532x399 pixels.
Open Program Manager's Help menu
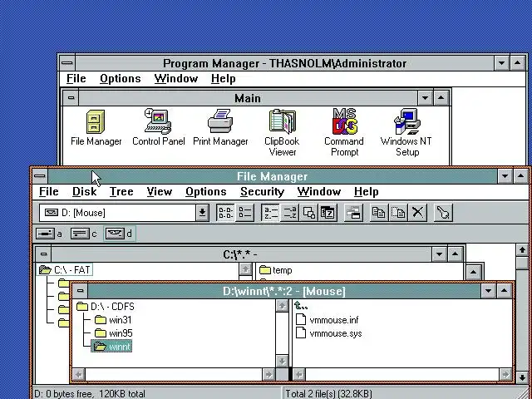223,79
